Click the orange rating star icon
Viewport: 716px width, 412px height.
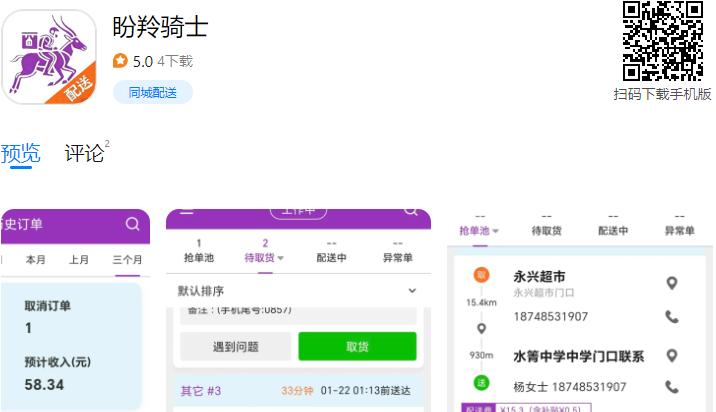(x=120, y=61)
